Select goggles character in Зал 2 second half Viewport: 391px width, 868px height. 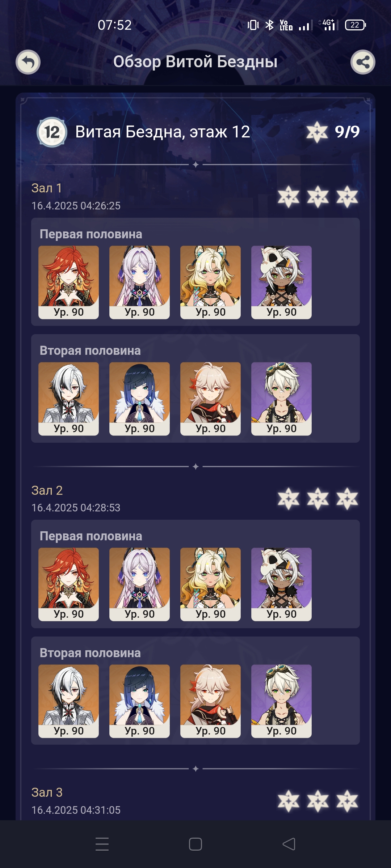click(281, 701)
